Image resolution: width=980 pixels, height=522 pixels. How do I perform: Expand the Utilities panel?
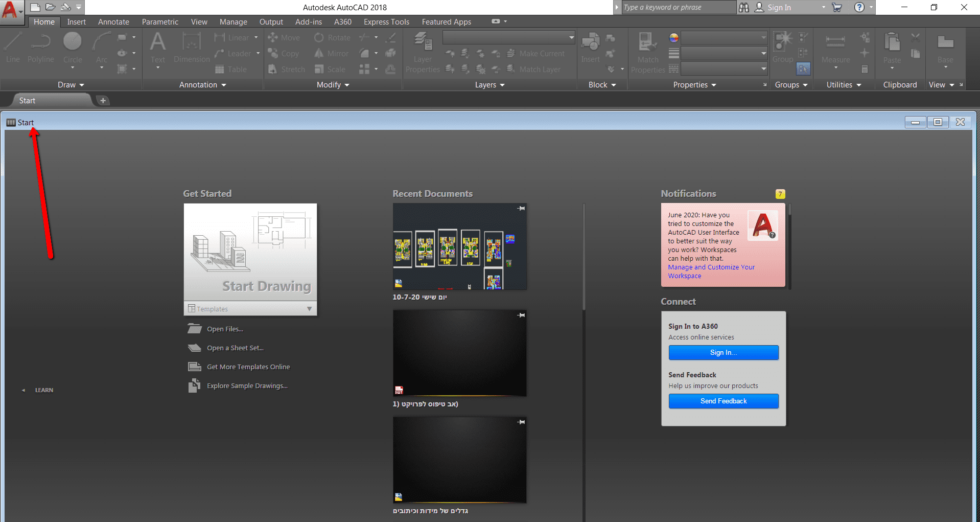pyautogui.click(x=844, y=85)
